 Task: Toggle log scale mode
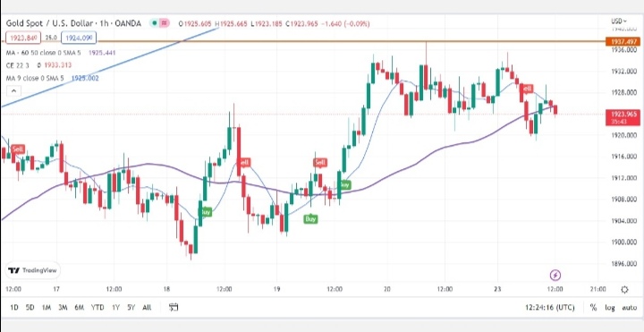pyautogui.click(x=609, y=307)
